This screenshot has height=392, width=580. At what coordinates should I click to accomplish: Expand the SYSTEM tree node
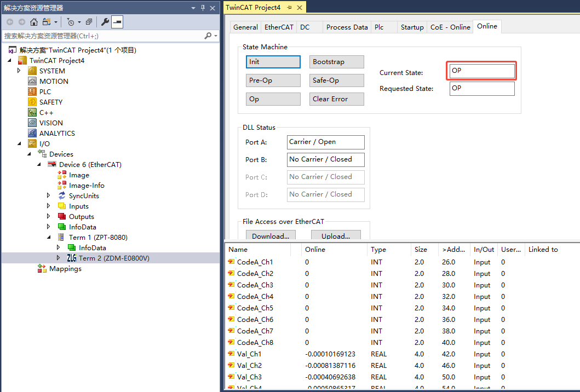tap(19, 71)
